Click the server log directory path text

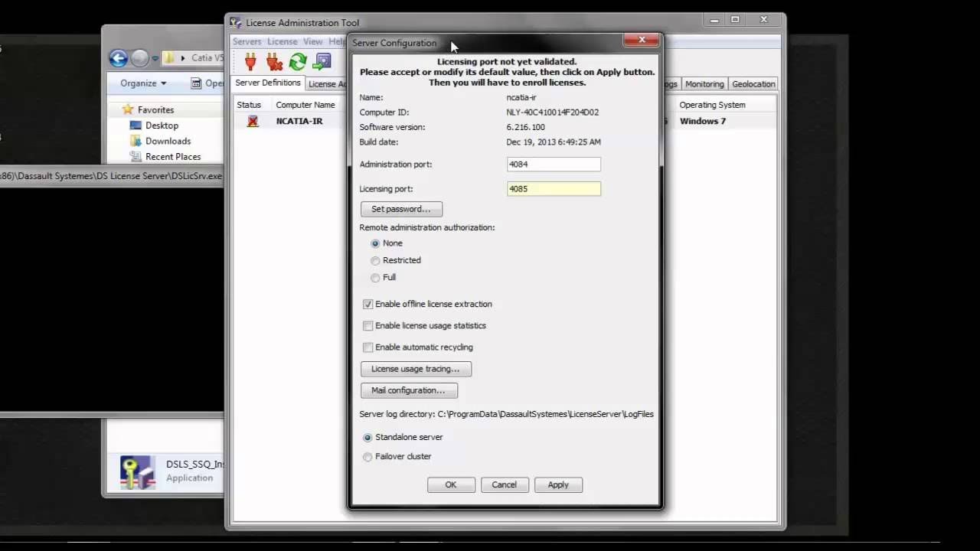click(546, 414)
